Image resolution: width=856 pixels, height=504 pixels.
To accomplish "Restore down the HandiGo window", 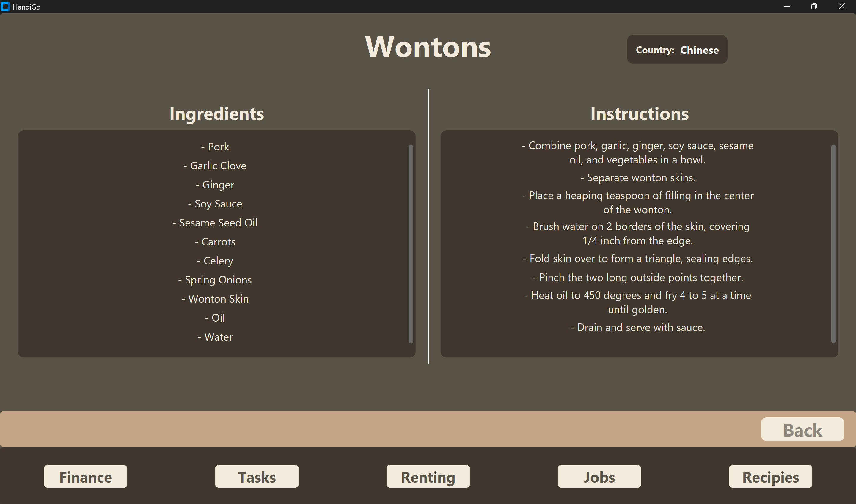I will coord(814,7).
